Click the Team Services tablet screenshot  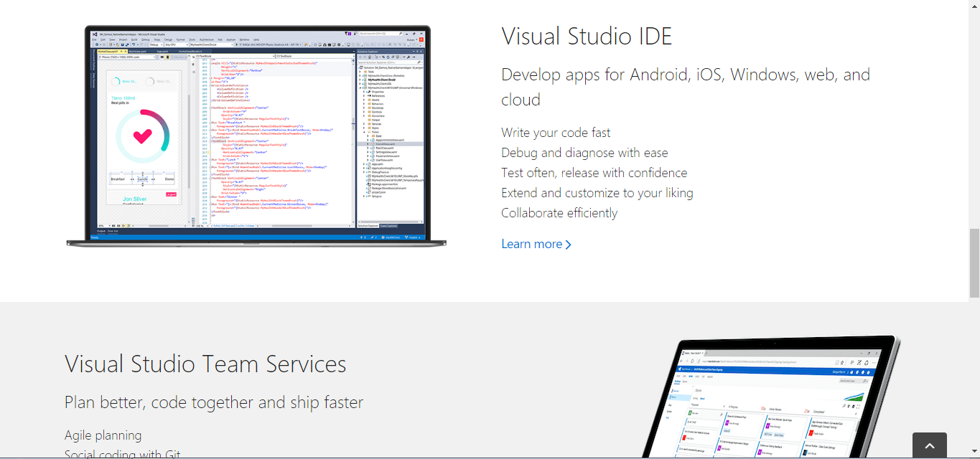(770, 397)
